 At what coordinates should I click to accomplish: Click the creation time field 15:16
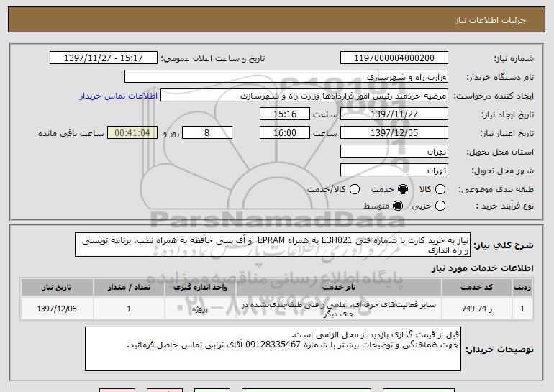click(x=285, y=114)
